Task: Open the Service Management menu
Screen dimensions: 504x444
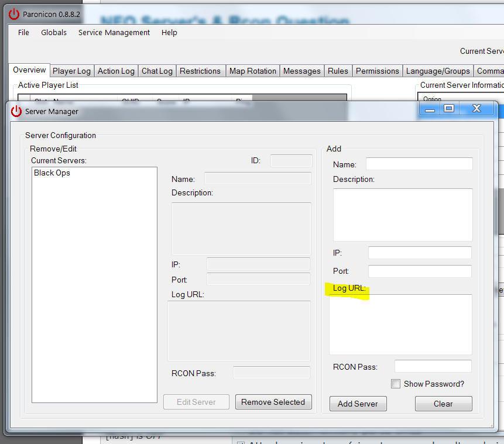Action: pyautogui.click(x=114, y=33)
